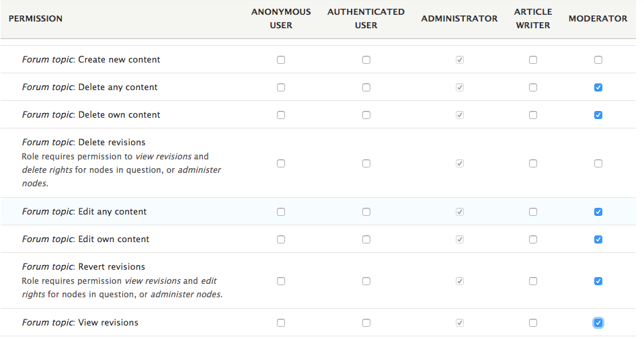Check 'Delete revisions' for Moderator
The height and width of the screenshot is (339, 644).
(598, 163)
